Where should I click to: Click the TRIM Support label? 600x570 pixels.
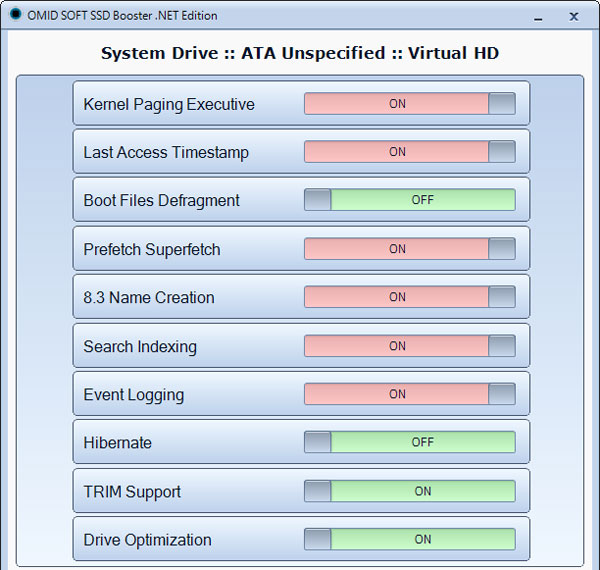pos(132,492)
